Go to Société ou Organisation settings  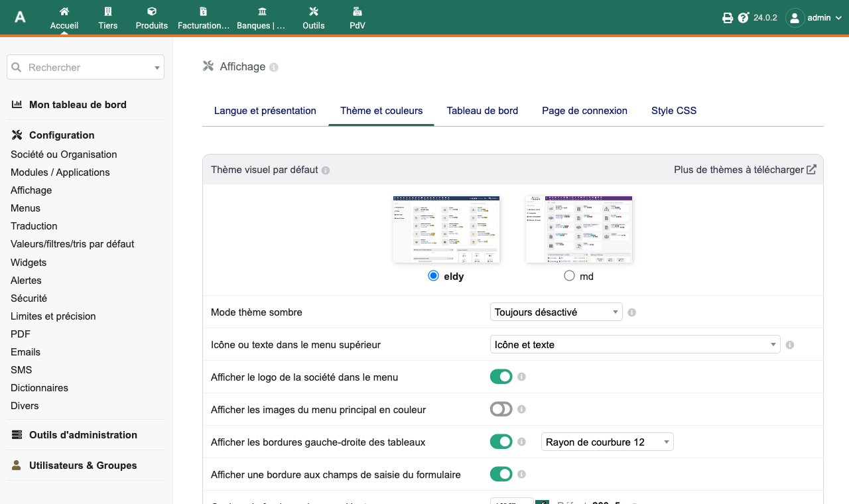click(x=64, y=155)
